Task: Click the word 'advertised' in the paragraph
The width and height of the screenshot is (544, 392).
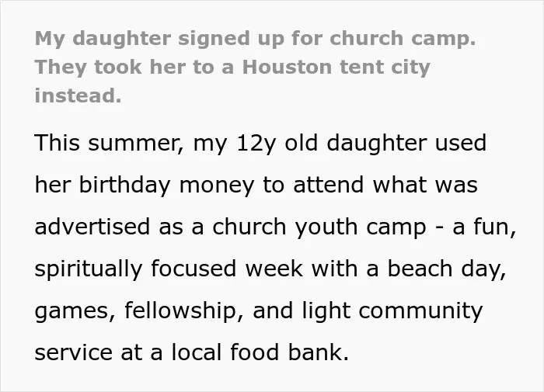Action: click(x=92, y=227)
